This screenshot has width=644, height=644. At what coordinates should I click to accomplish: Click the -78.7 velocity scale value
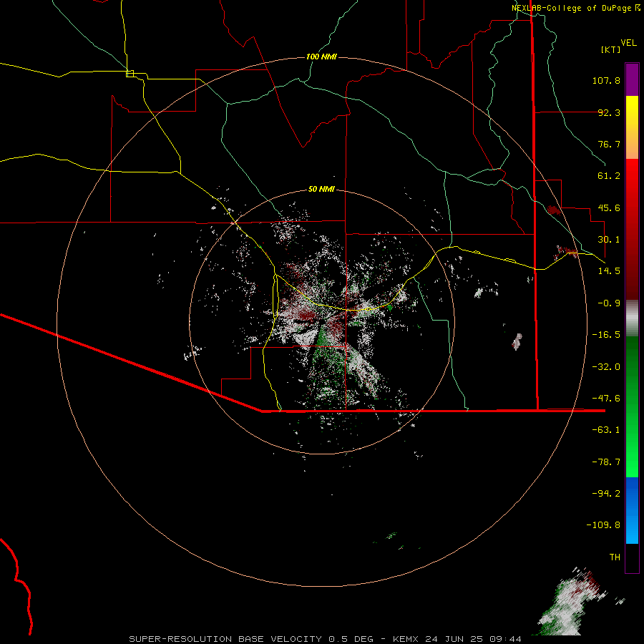[606, 462]
